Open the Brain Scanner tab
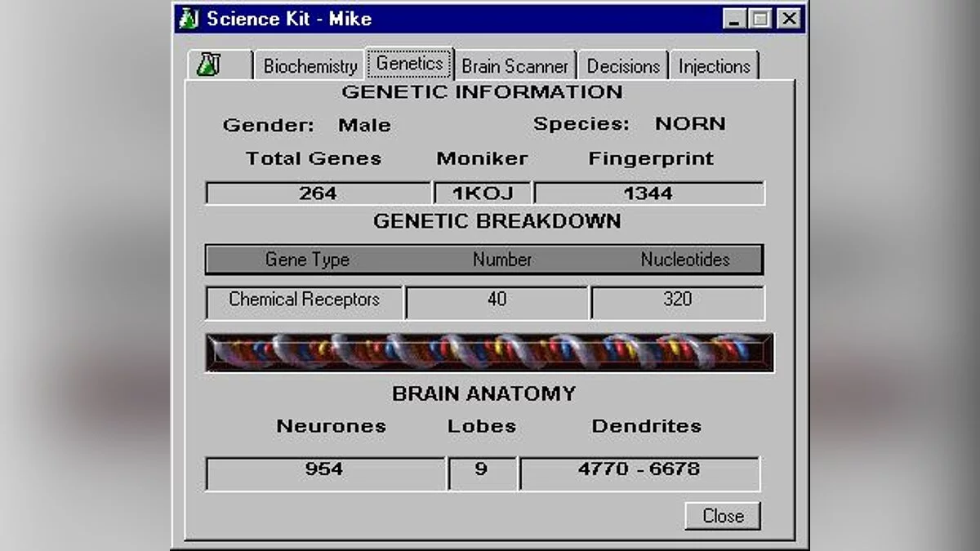980x551 pixels. pos(514,66)
